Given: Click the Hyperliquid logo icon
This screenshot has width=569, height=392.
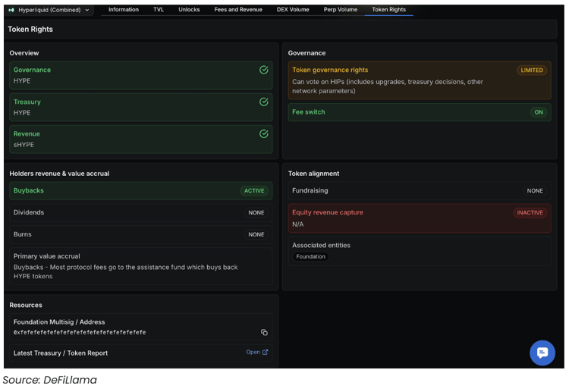Looking at the screenshot, I should 11,10.
